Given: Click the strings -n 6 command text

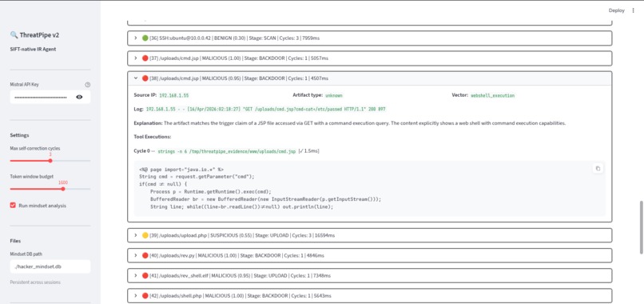Looking at the screenshot, I should click(227, 151).
